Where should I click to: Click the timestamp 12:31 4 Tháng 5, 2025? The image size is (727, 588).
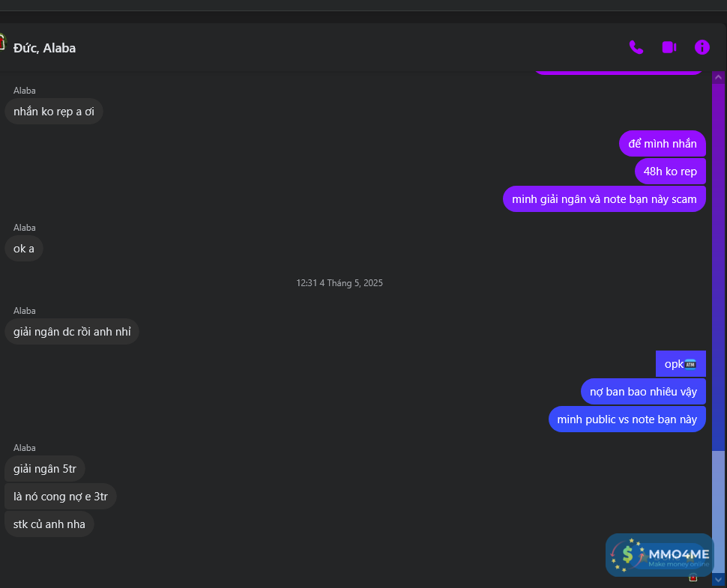[x=340, y=283]
